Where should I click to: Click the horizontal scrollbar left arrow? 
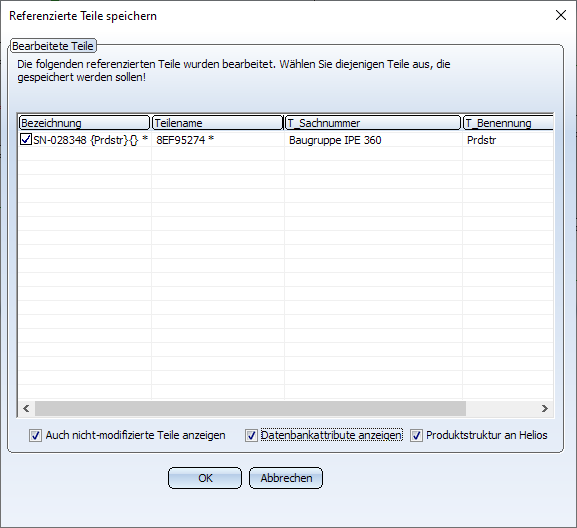pos(26,408)
